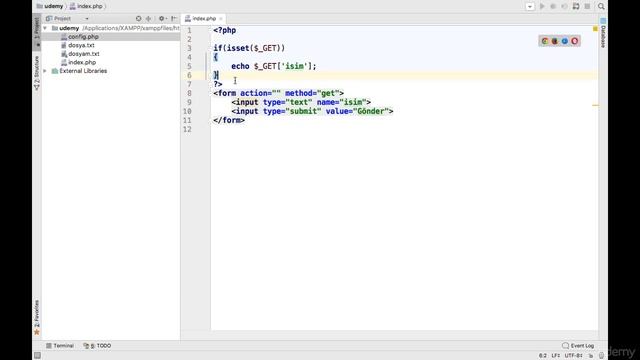Viewport: 640px width, 360px height.
Task: Open file in Opera browser icon
Action: (575, 41)
